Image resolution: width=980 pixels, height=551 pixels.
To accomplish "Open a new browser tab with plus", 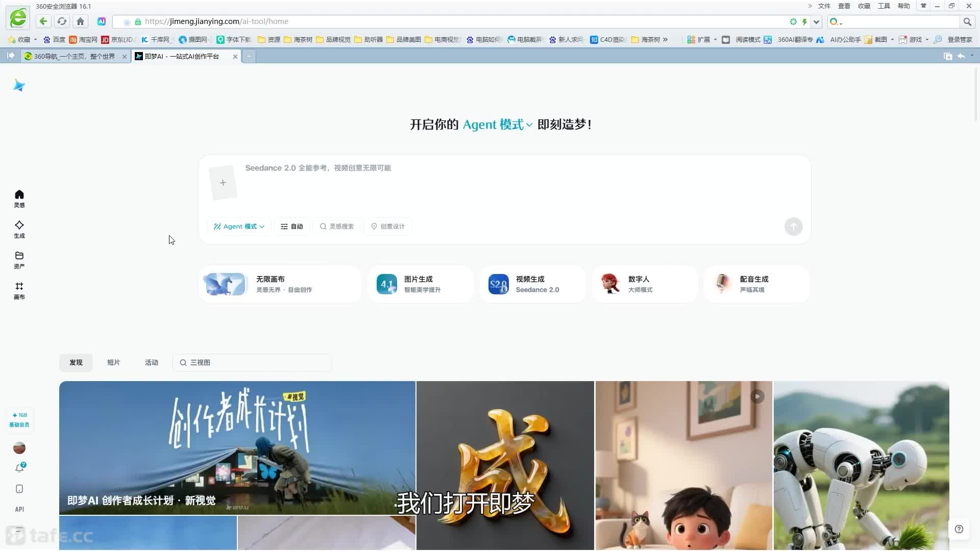I will click(249, 56).
